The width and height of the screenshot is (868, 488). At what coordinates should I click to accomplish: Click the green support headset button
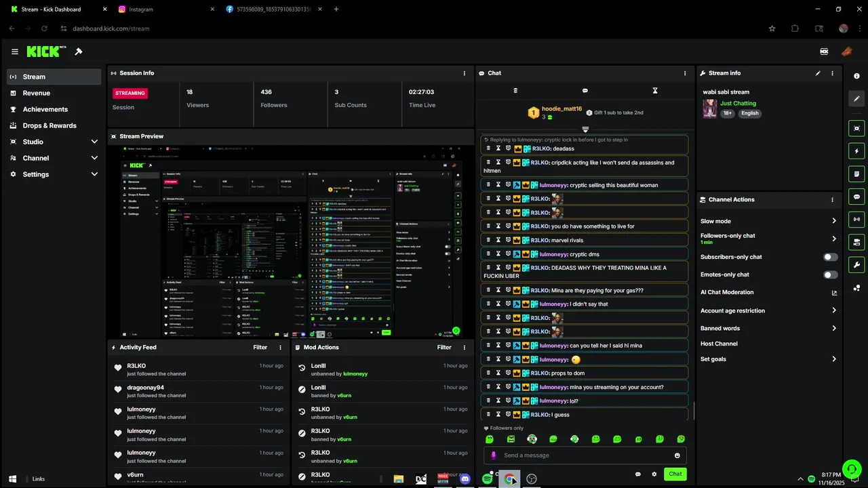tap(852, 469)
